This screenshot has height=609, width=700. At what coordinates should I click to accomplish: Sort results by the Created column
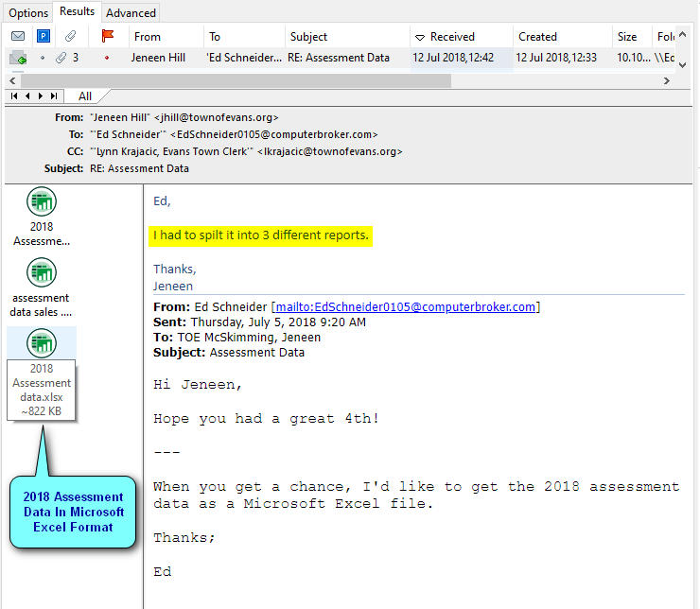point(562,37)
